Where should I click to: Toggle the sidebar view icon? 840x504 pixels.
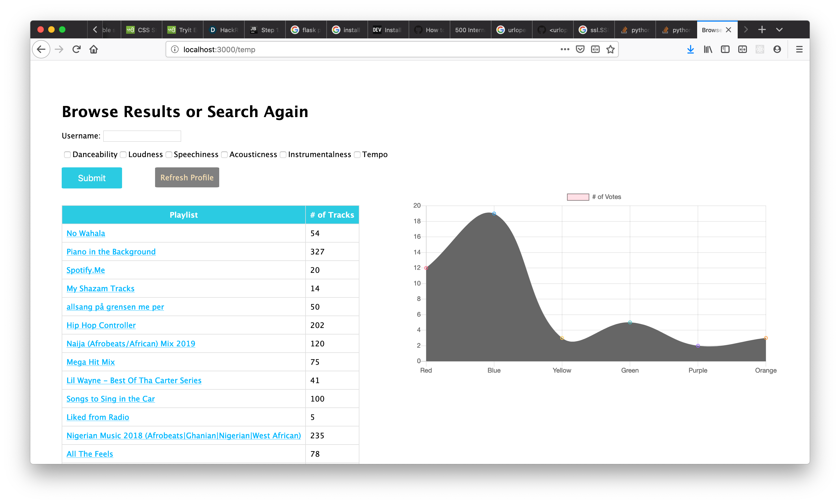tap(725, 49)
